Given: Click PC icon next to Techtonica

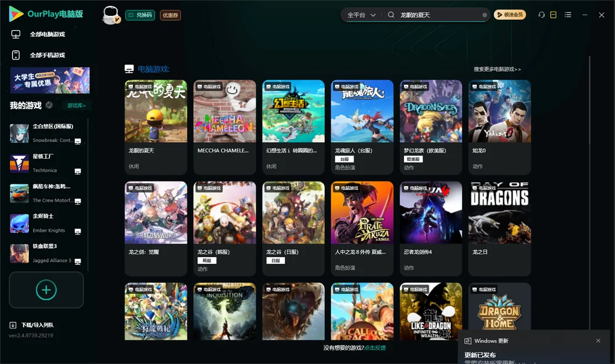Looking at the screenshot, I should tap(77, 172).
